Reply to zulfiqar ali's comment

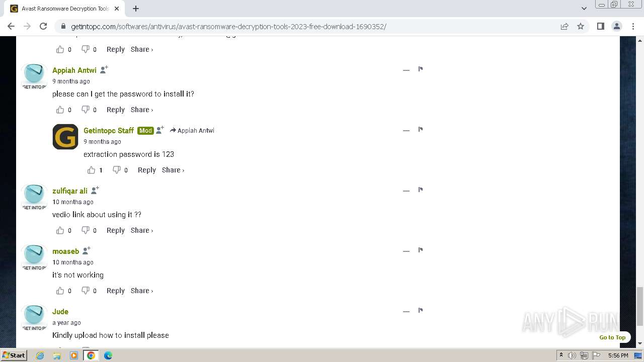coord(115,230)
